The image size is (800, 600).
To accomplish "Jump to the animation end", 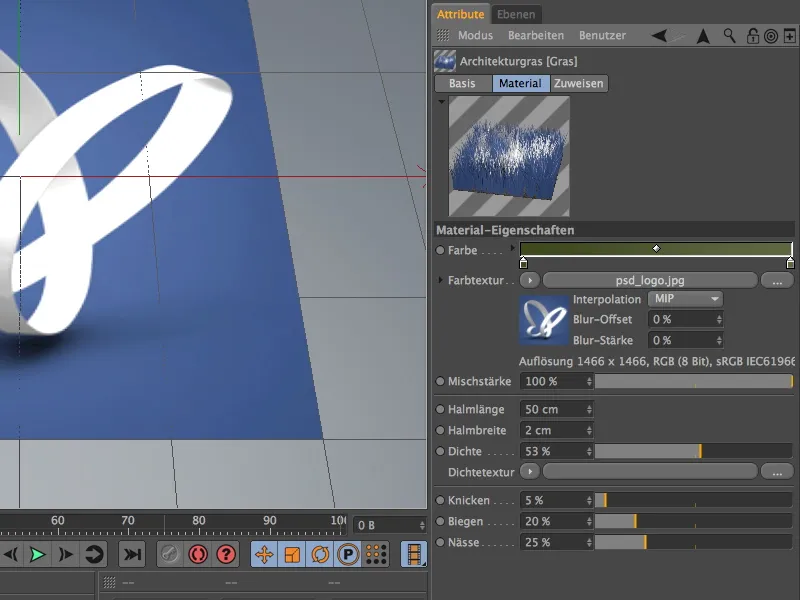I will (x=131, y=555).
